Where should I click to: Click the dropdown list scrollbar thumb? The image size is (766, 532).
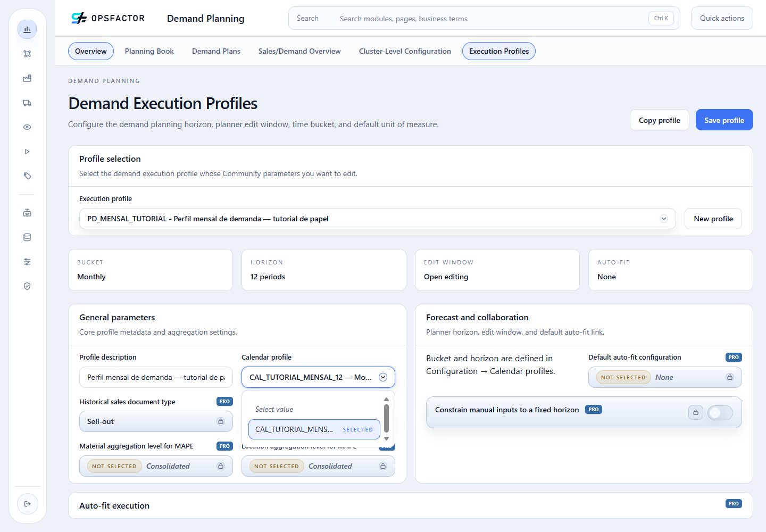(386, 419)
